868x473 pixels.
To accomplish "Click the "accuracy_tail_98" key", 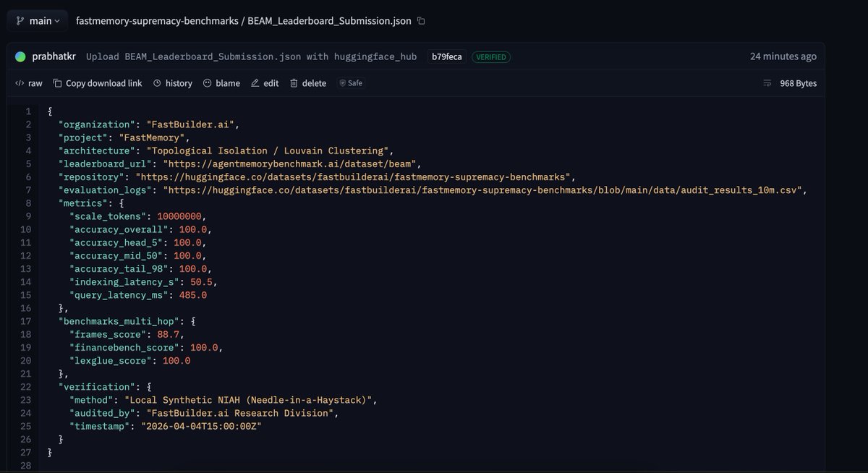I will pos(119,269).
